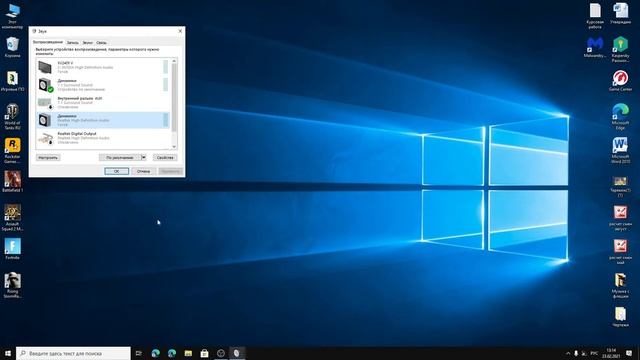Screen dimensions: 640x360
Task: Select the Воспроизведение tab
Action: [x=48, y=42]
